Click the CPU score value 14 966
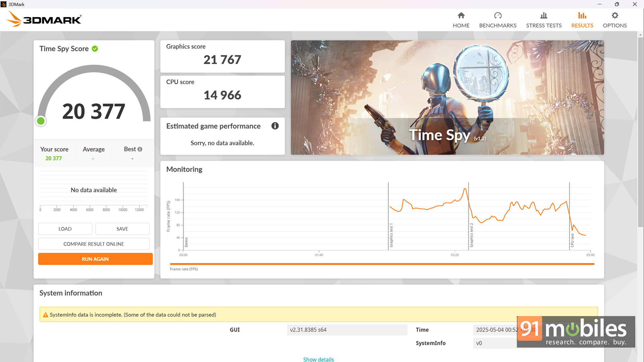The width and height of the screenshot is (644, 362). point(222,95)
